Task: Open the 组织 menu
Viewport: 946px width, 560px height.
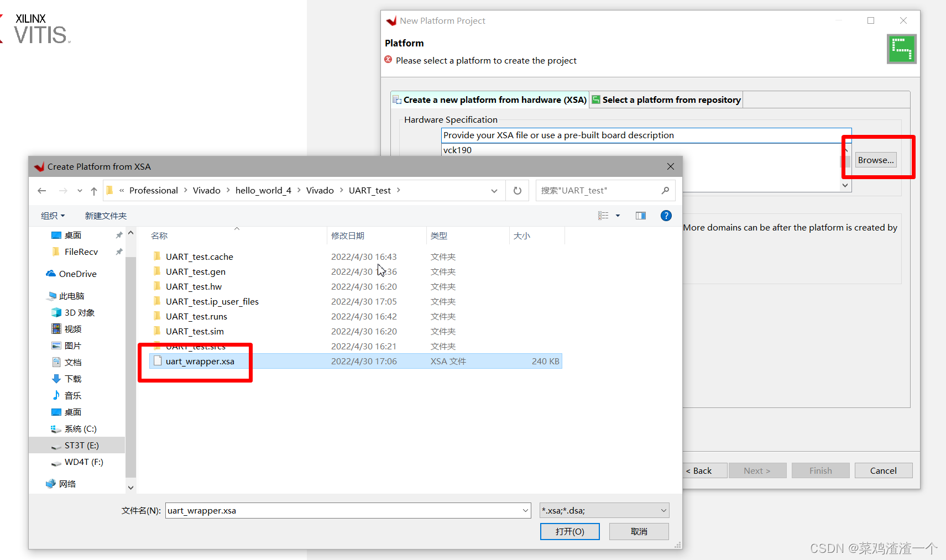Action: tap(53, 216)
